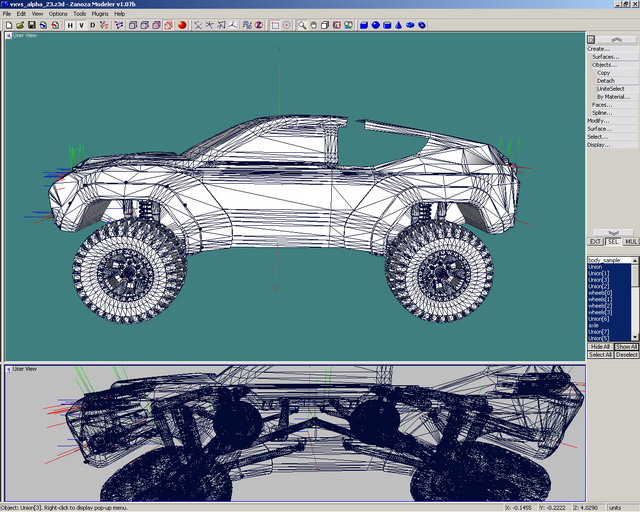The image size is (640, 512).
Task: Click the Save disk icon
Action: click(31, 25)
